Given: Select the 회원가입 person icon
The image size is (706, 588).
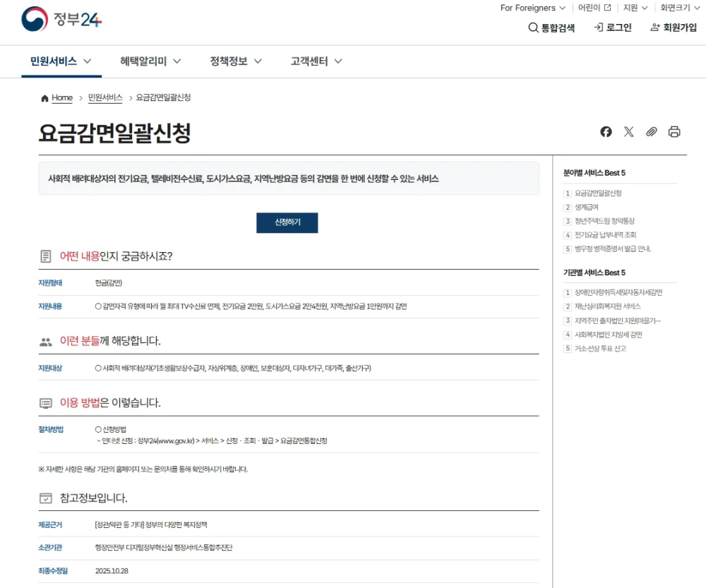Looking at the screenshot, I should pos(654,27).
